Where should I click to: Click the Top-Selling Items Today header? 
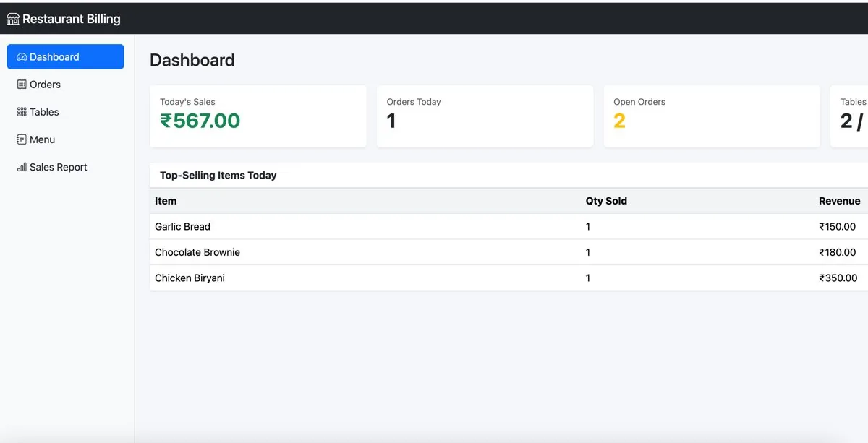(x=218, y=176)
